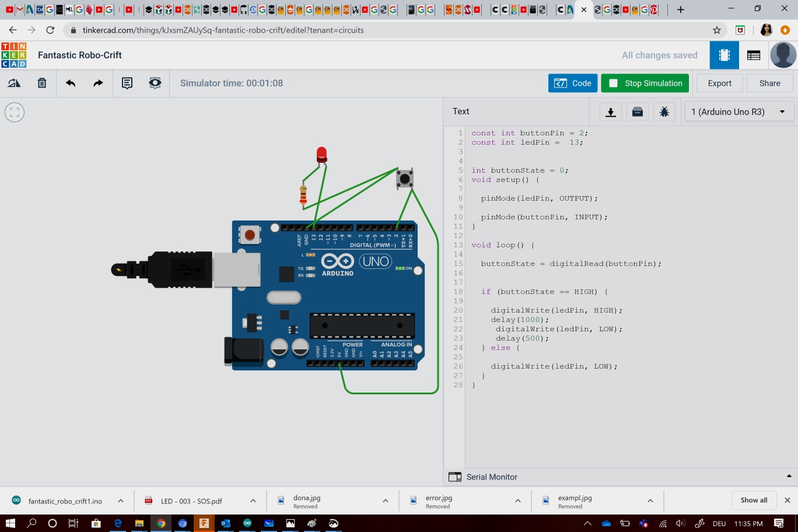This screenshot has height=532, width=798.
Task: Open the Windows Start menu
Action: click(x=10, y=523)
